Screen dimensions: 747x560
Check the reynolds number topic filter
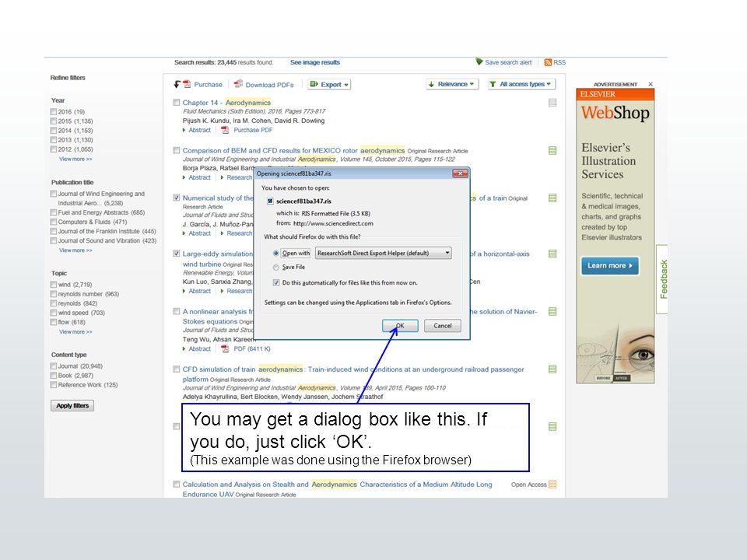54,294
